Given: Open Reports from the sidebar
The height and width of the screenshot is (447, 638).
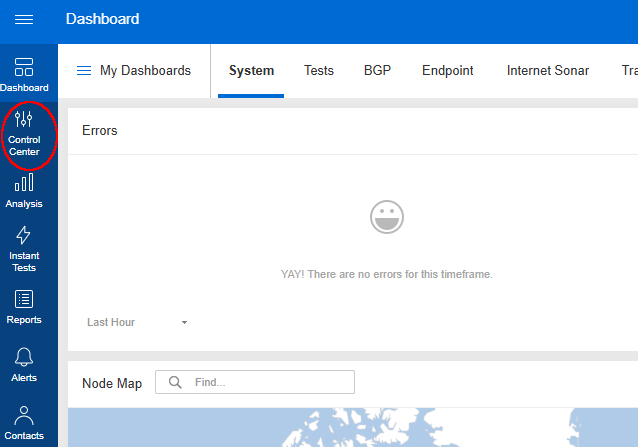Looking at the screenshot, I should [x=24, y=305].
